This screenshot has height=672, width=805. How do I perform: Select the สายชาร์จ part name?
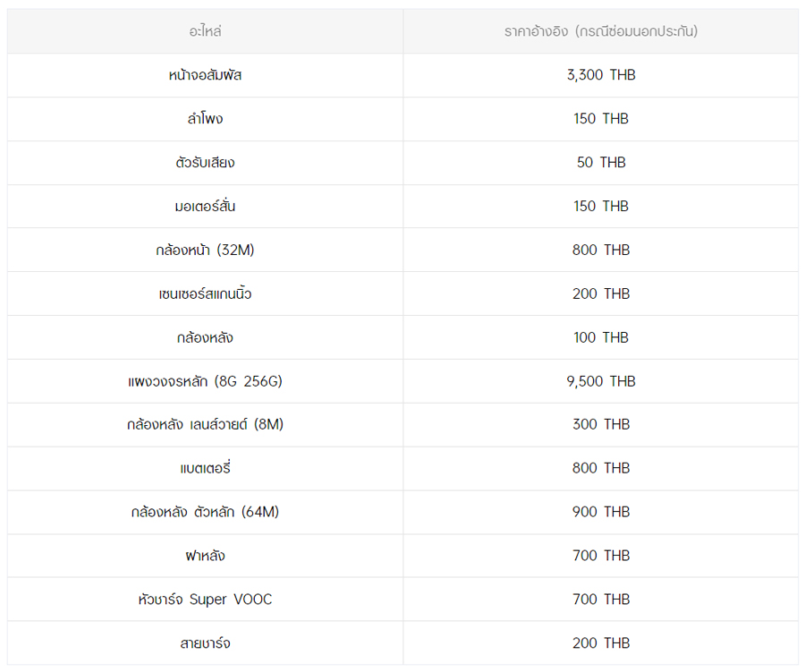coord(205,642)
